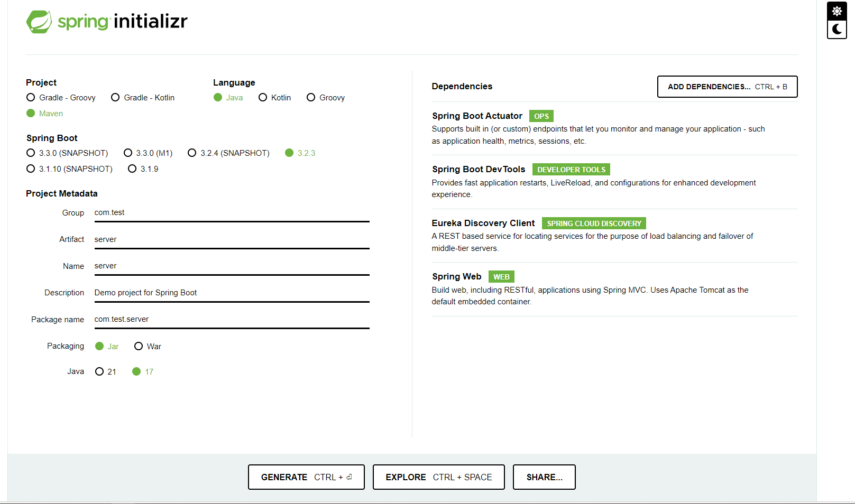Choose Groovy language option

(x=326, y=98)
